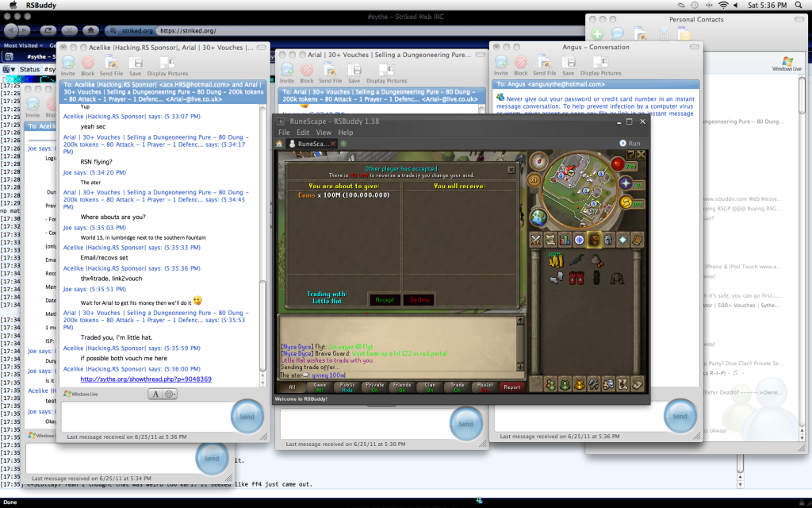Toggle Game chat filter in RuneScape
This screenshot has height=508, width=812.
pyautogui.click(x=320, y=387)
